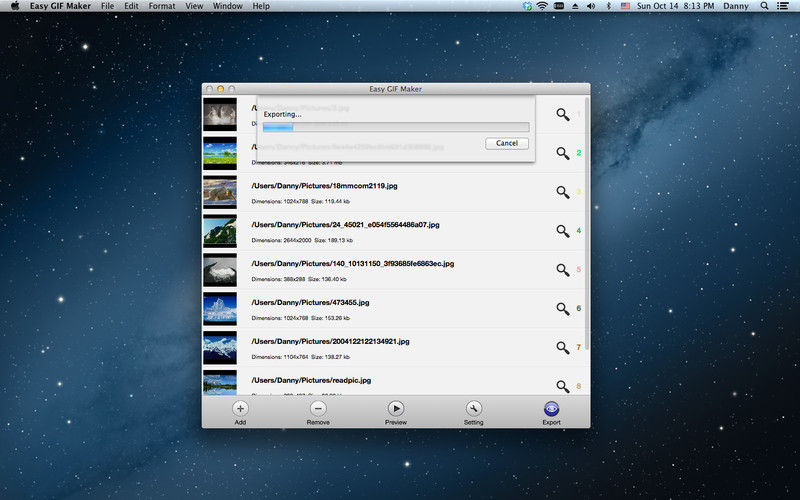Click magnifier icon beside number 2
The width and height of the screenshot is (800, 500).
coord(563,153)
